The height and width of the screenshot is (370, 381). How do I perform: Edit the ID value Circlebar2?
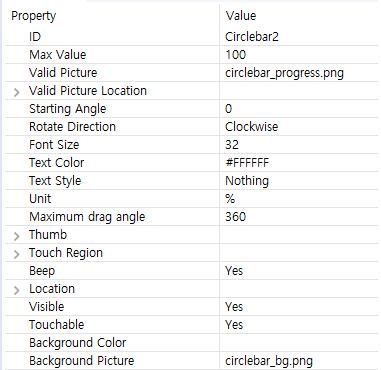pyautogui.click(x=299, y=37)
